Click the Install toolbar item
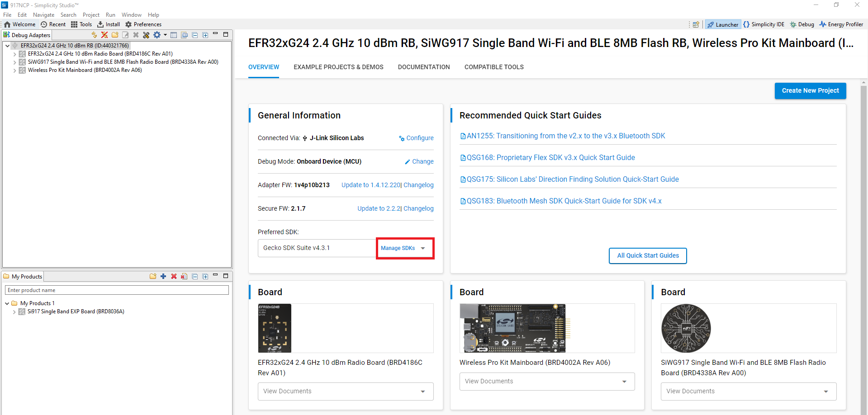 109,24
